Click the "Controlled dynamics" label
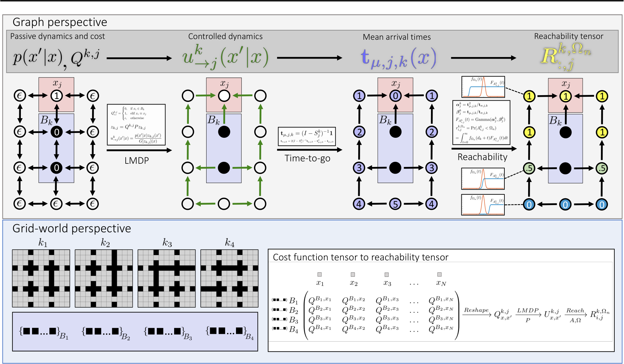Screen dimensions: 624x364 click(225, 36)
